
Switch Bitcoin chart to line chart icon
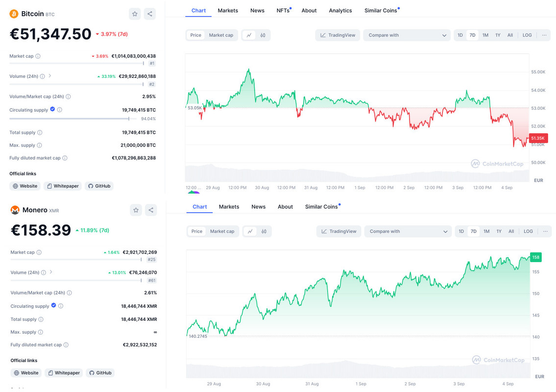click(x=249, y=35)
